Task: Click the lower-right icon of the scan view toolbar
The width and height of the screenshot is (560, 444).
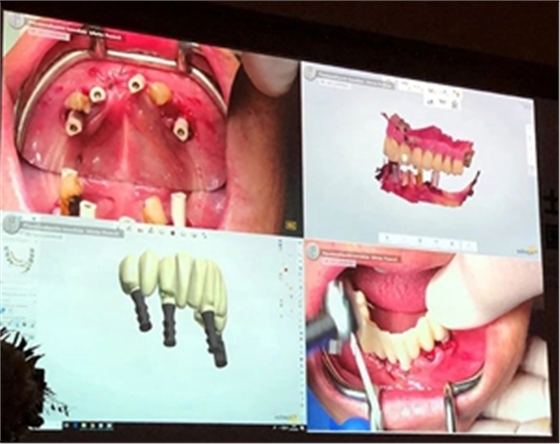Action: 455,104
